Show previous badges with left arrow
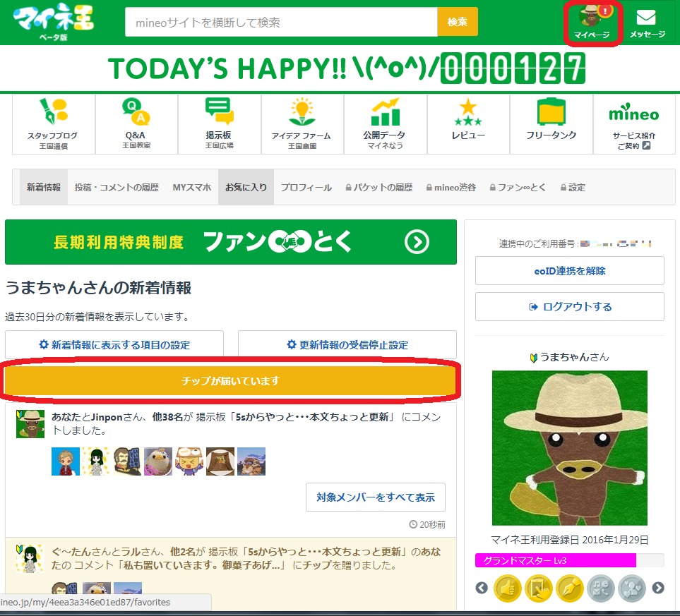Viewport: 680px width, 616px height. (482, 588)
